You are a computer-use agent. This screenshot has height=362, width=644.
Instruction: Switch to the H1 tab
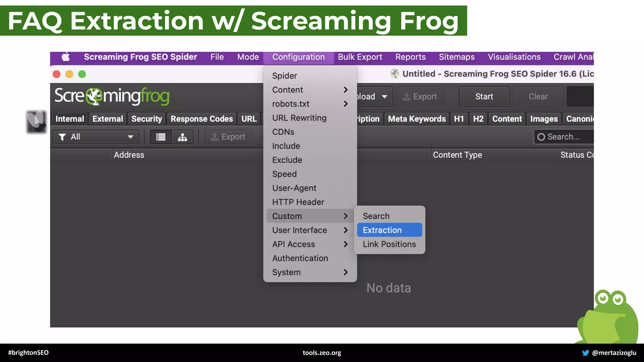459,119
